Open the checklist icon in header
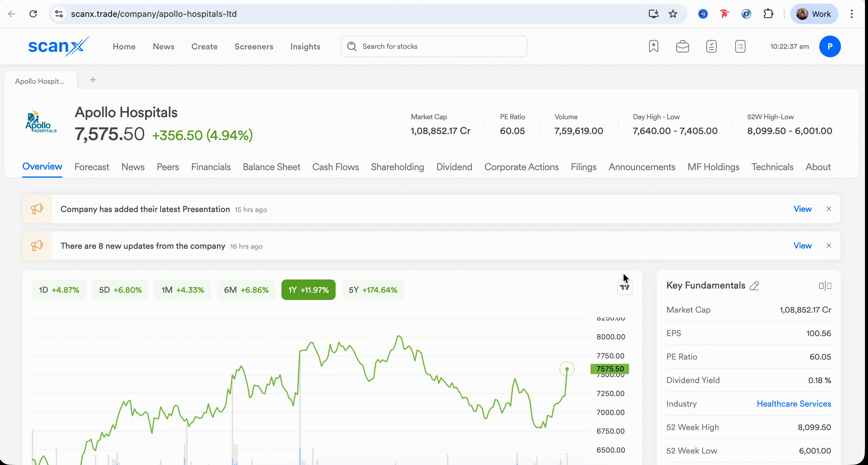The height and width of the screenshot is (465, 868). [711, 46]
